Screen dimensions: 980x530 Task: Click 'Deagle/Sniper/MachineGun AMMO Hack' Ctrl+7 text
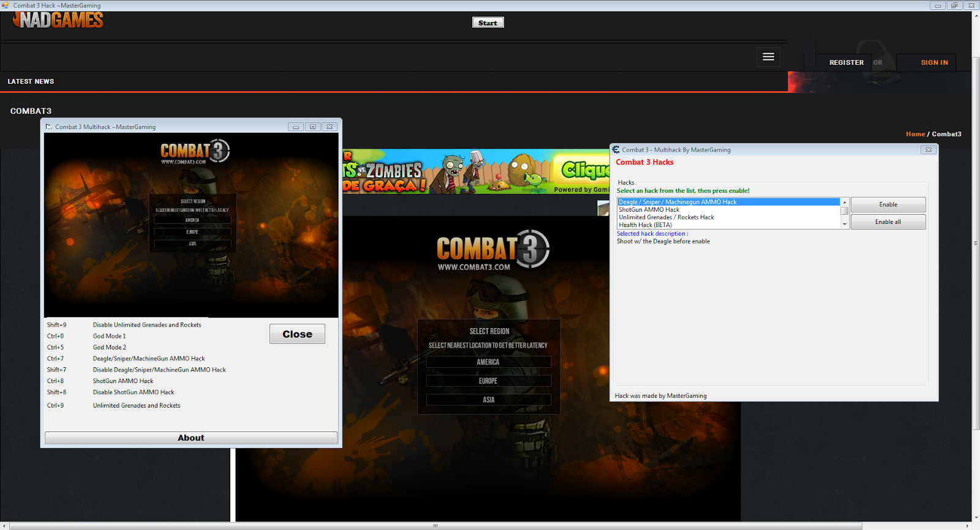(149, 359)
